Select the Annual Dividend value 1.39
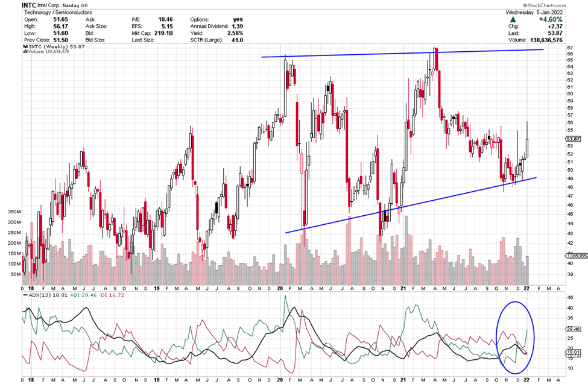This screenshot has height=384, width=588. click(238, 27)
